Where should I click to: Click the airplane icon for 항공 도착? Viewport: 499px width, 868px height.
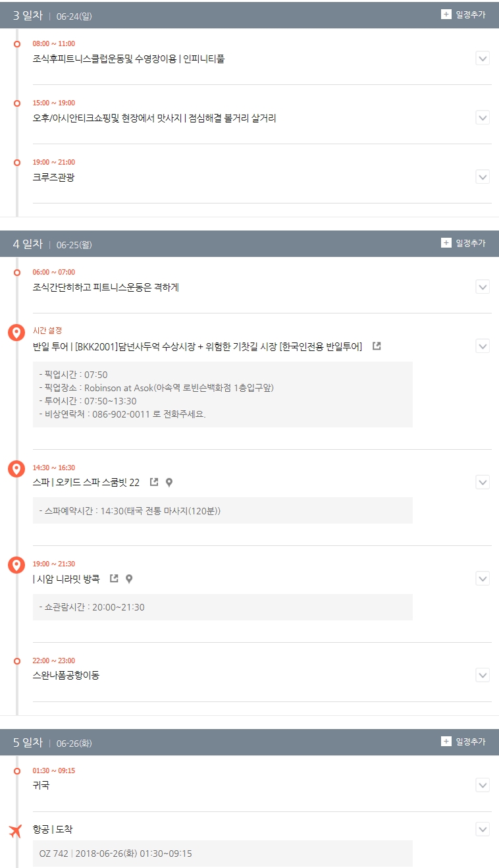click(x=16, y=831)
